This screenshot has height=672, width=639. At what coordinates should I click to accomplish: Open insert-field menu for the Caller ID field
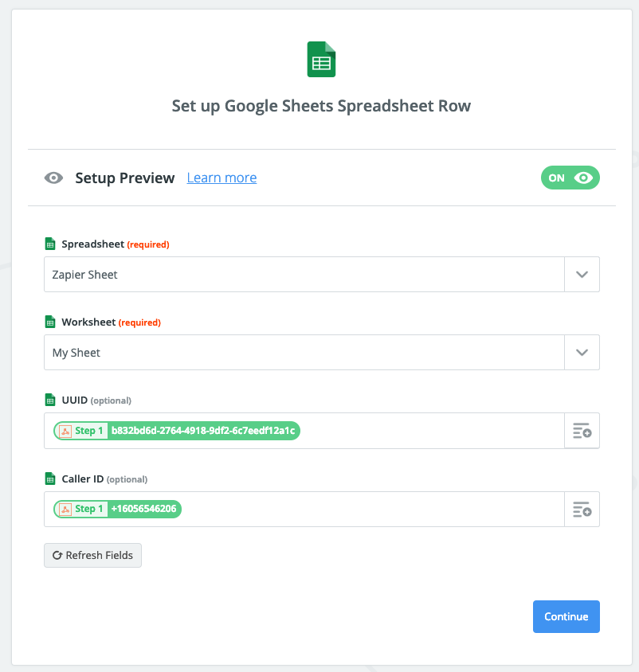click(x=582, y=510)
